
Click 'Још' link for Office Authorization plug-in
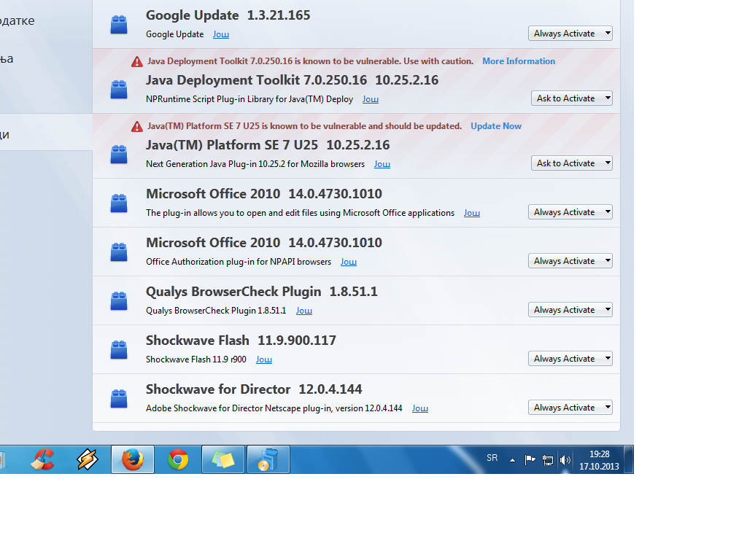(x=348, y=262)
